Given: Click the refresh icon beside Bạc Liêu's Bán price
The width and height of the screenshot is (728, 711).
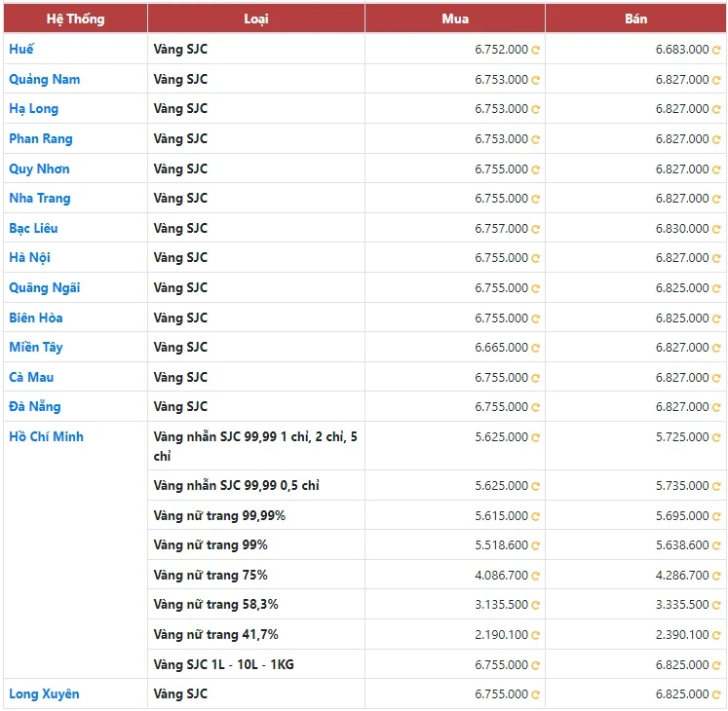Looking at the screenshot, I should 716,229.
